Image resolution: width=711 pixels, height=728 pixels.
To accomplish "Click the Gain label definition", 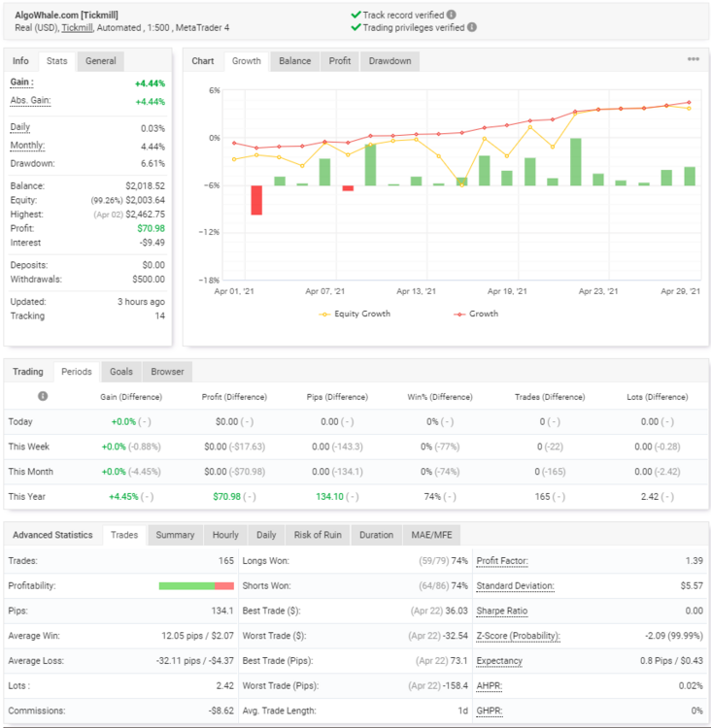I will coord(21,83).
